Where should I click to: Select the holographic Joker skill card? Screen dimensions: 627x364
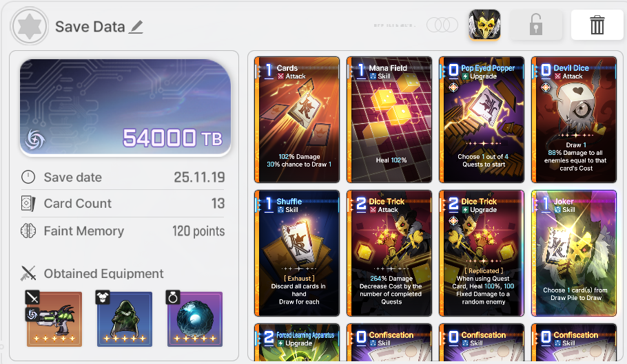pyautogui.click(x=574, y=253)
